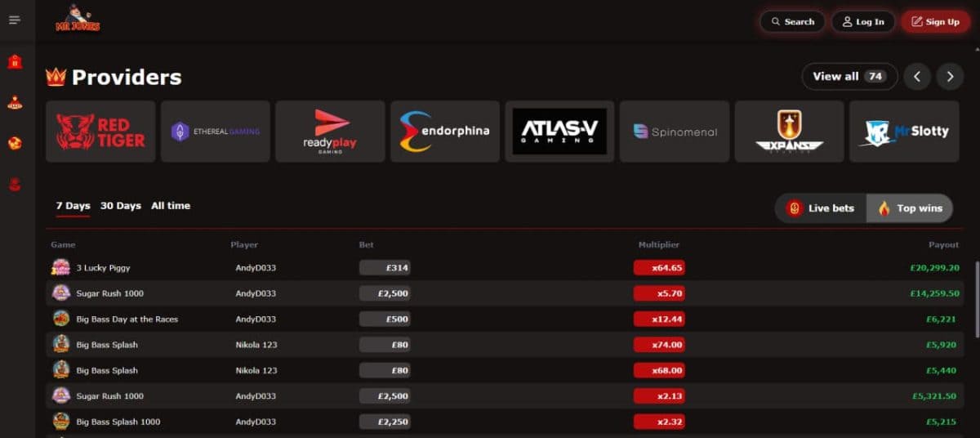
Task: Click the Player column header
Action: [x=244, y=245]
